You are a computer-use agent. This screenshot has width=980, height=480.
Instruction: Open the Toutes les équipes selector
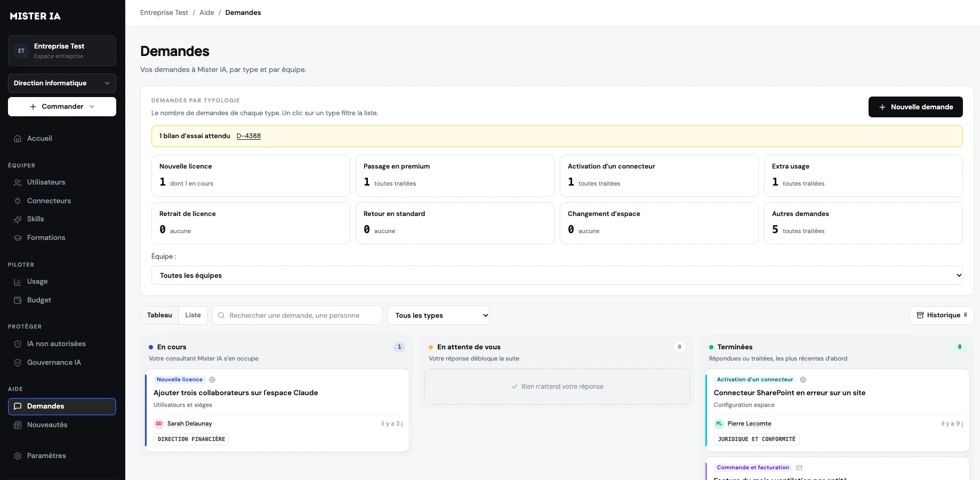coord(557,275)
